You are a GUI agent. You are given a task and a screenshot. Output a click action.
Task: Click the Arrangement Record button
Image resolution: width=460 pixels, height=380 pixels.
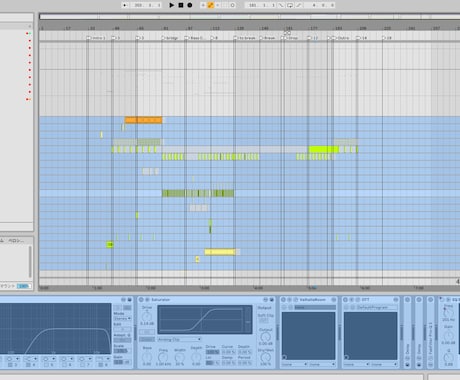(x=190, y=5)
